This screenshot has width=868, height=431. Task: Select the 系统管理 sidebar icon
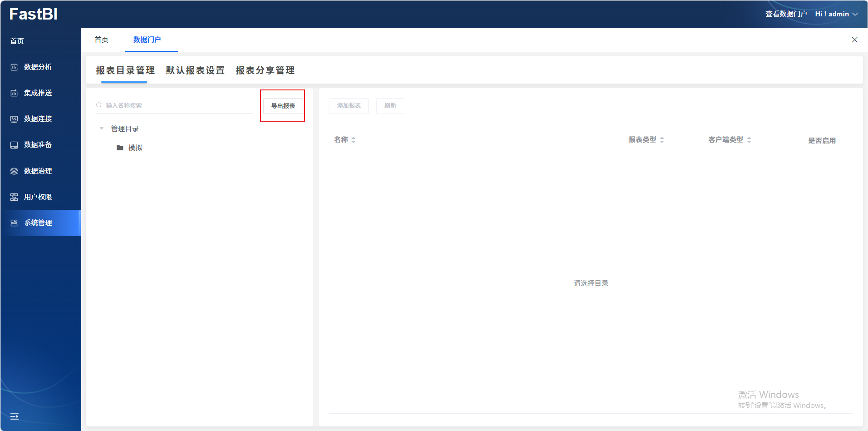[x=14, y=223]
